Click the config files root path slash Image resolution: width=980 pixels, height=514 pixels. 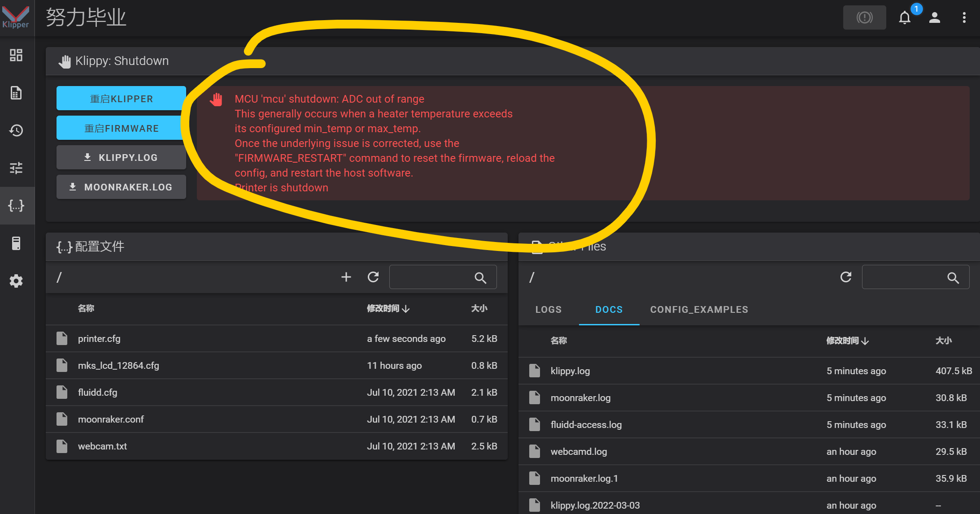pos(59,277)
